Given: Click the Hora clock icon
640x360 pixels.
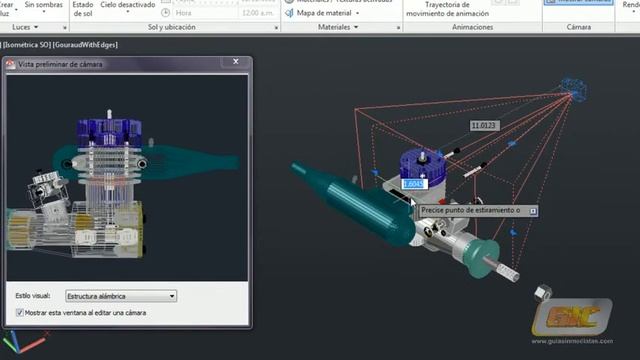Looking at the screenshot, I should tap(165, 13).
